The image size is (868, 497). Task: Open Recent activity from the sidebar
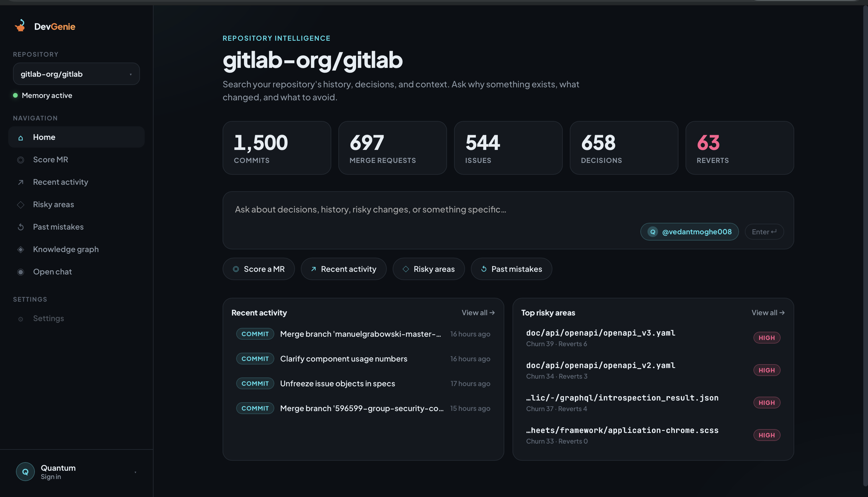point(76,182)
